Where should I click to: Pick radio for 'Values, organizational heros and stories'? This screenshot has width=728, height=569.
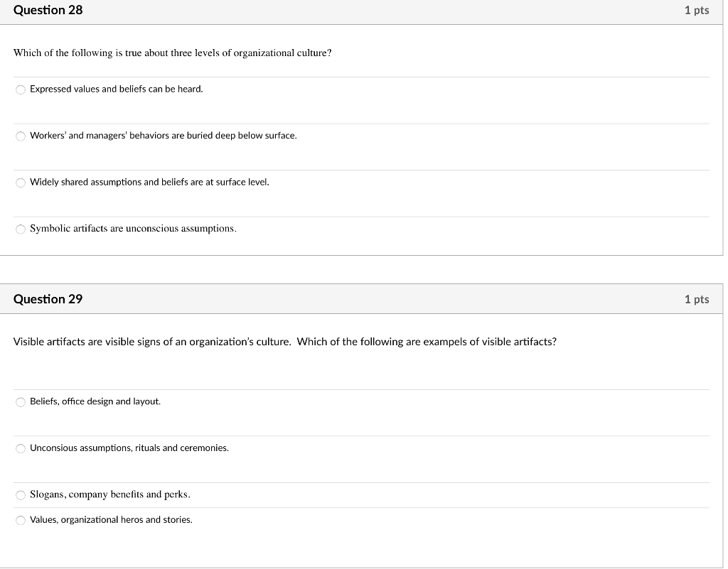pos(21,520)
